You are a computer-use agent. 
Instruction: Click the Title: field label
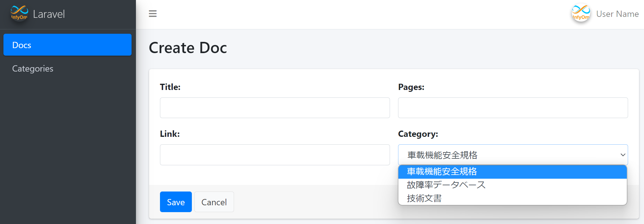pos(170,87)
